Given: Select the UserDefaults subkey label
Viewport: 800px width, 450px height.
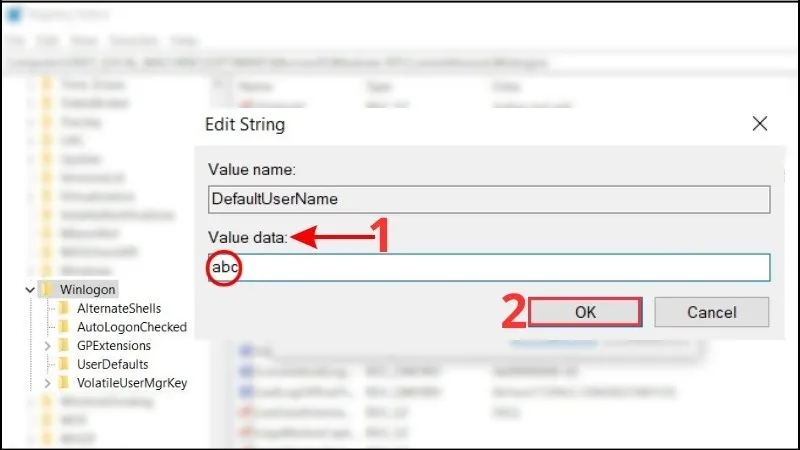Looking at the screenshot, I should tap(112, 364).
